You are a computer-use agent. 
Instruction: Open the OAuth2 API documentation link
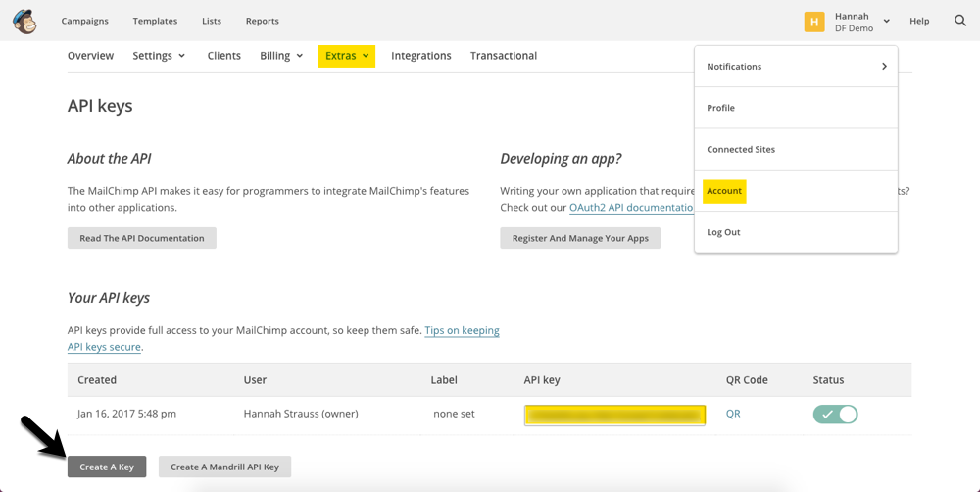click(x=631, y=208)
